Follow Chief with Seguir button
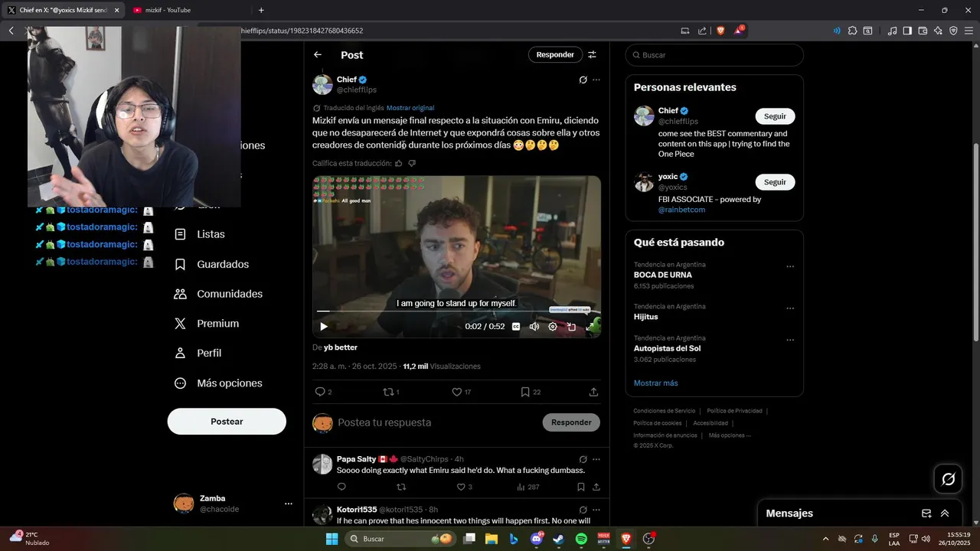This screenshot has height=551, width=980. (x=775, y=116)
